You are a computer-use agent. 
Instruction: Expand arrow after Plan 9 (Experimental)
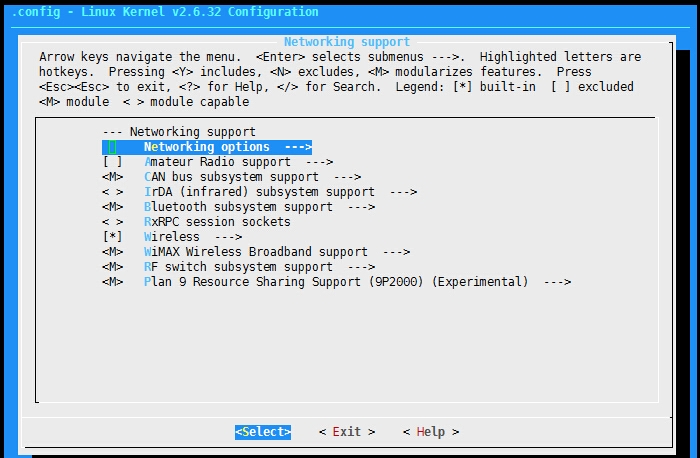pyautogui.click(x=557, y=282)
